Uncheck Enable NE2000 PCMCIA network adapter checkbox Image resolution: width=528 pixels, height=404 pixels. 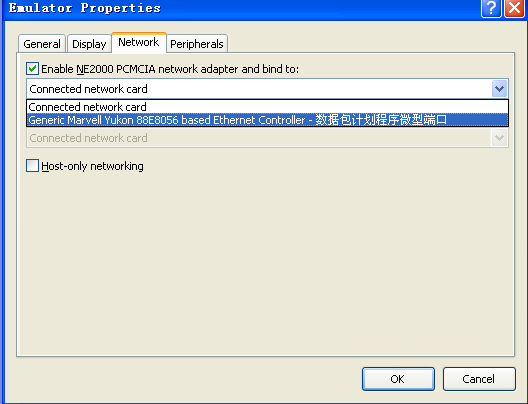click(33, 69)
